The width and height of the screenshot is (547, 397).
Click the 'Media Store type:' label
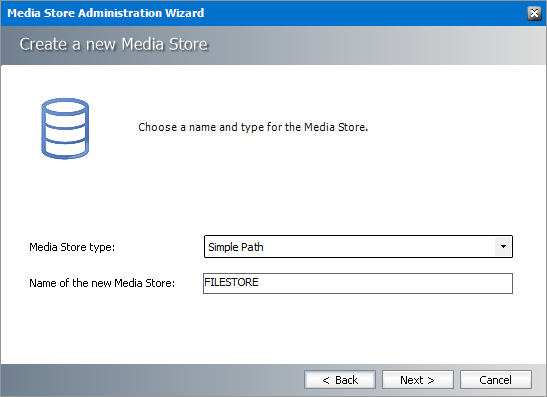(72, 247)
